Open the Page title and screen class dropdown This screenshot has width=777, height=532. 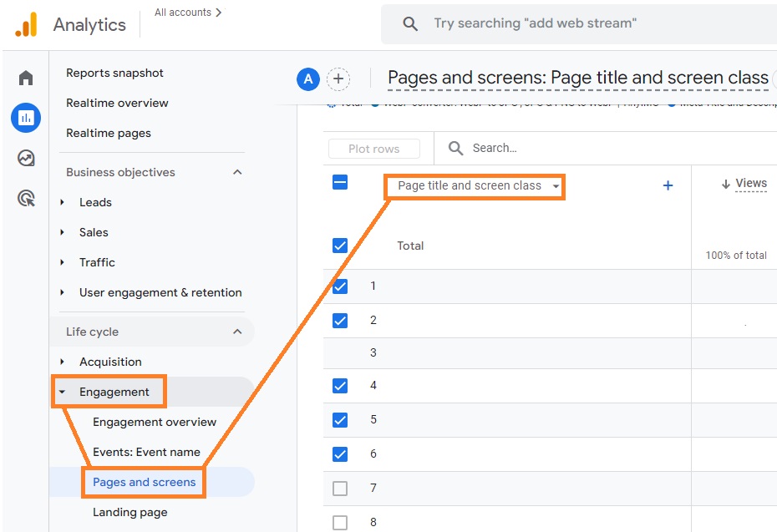coord(474,188)
